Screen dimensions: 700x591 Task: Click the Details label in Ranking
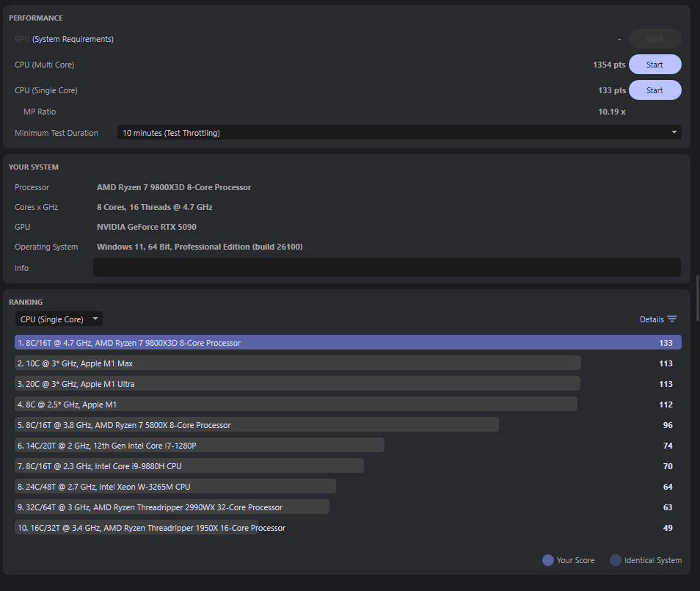pyautogui.click(x=652, y=319)
